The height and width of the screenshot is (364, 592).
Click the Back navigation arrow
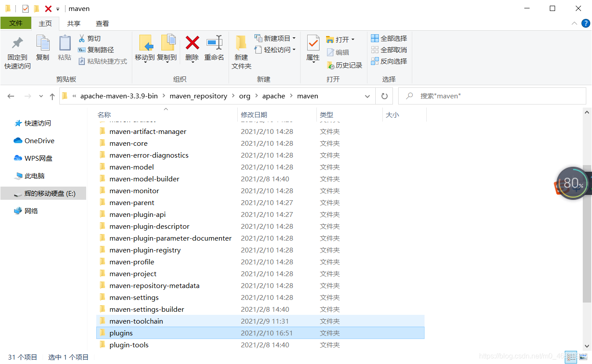(11, 96)
